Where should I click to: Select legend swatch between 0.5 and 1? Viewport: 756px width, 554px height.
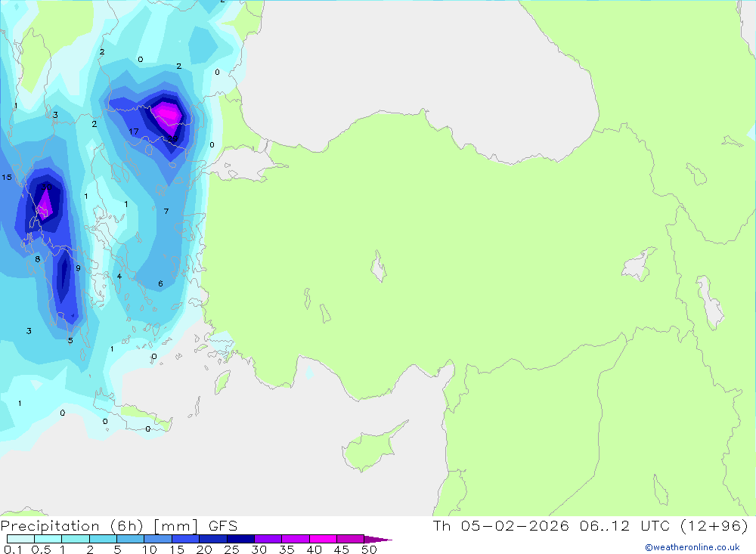pyautogui.click(x=48, y=539)
